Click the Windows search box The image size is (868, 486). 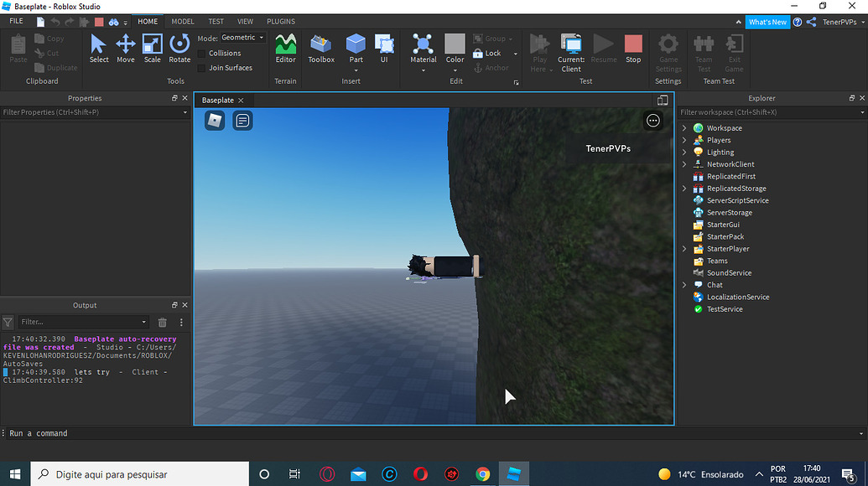click(139, 473)
